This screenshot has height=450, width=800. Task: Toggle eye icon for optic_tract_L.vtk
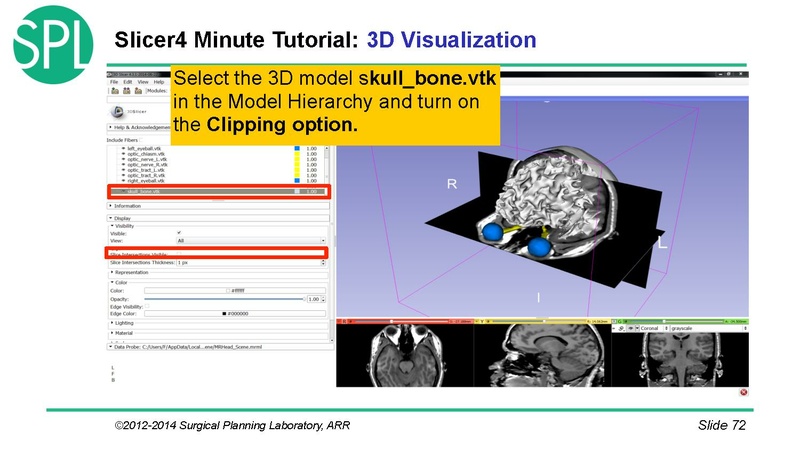click(123, 170)
